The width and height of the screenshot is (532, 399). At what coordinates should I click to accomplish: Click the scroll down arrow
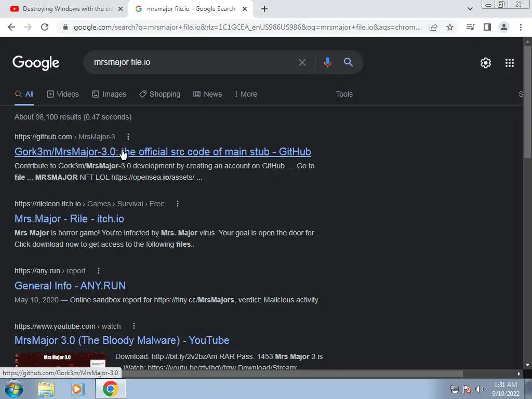tap(527, 365)
